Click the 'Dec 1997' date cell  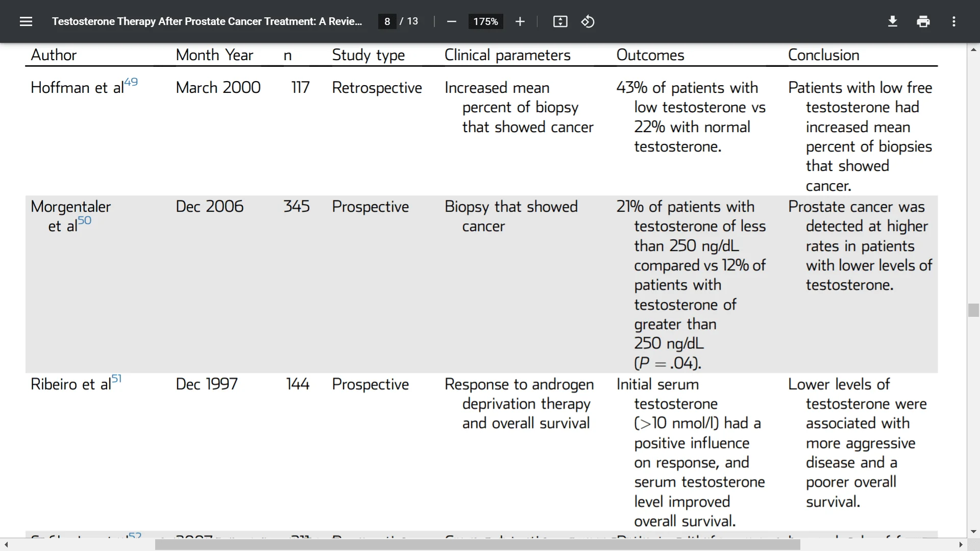coord(207,384)
